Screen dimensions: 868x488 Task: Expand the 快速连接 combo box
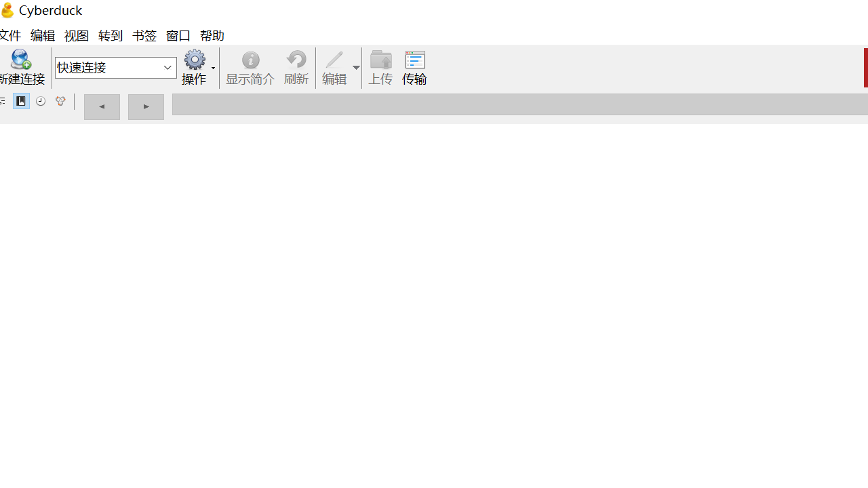coord(167,68)
